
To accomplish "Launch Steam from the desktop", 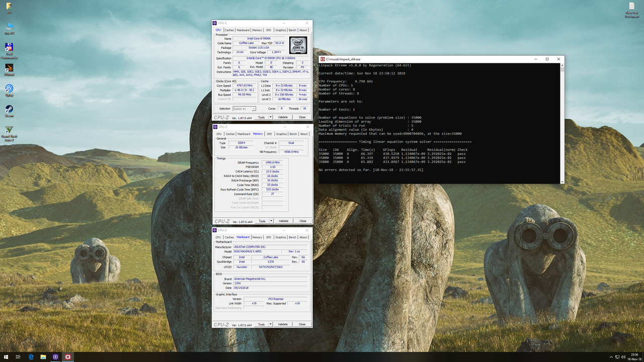I will pos(9,107).
